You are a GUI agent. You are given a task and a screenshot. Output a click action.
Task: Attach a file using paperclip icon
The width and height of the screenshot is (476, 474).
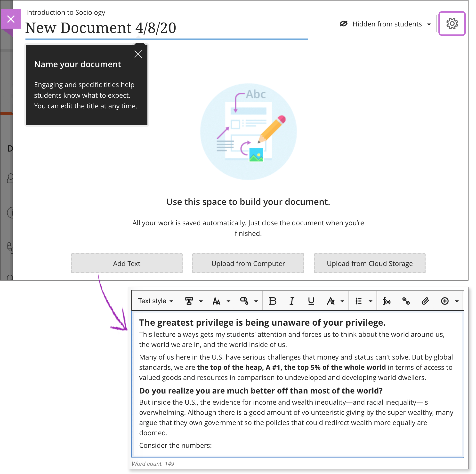[x=425, y=301]
